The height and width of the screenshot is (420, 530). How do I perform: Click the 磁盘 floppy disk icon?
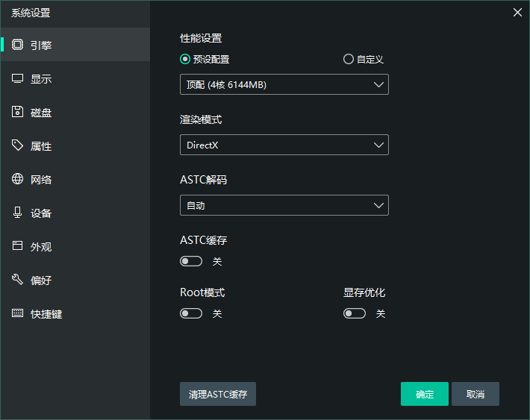click(17, 112)
